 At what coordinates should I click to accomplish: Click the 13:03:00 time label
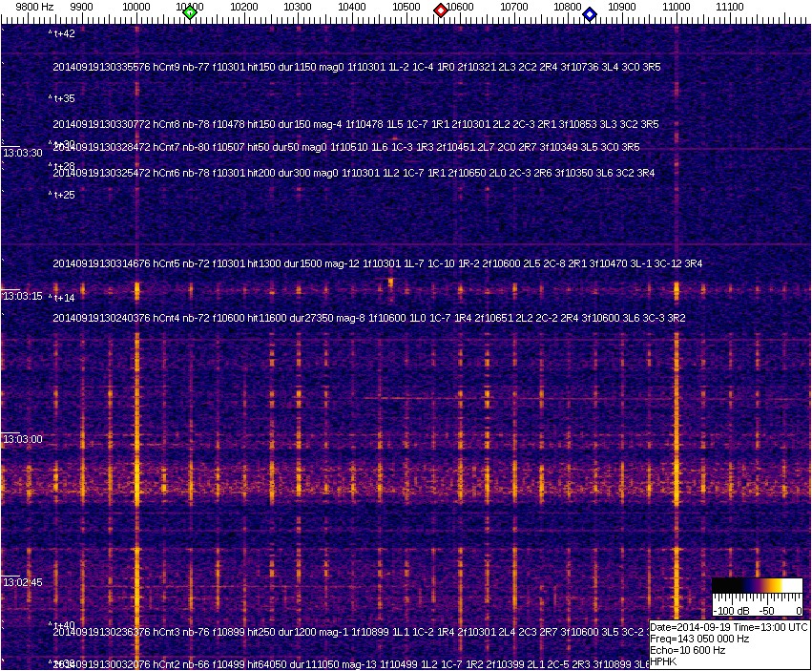[23, 439]
